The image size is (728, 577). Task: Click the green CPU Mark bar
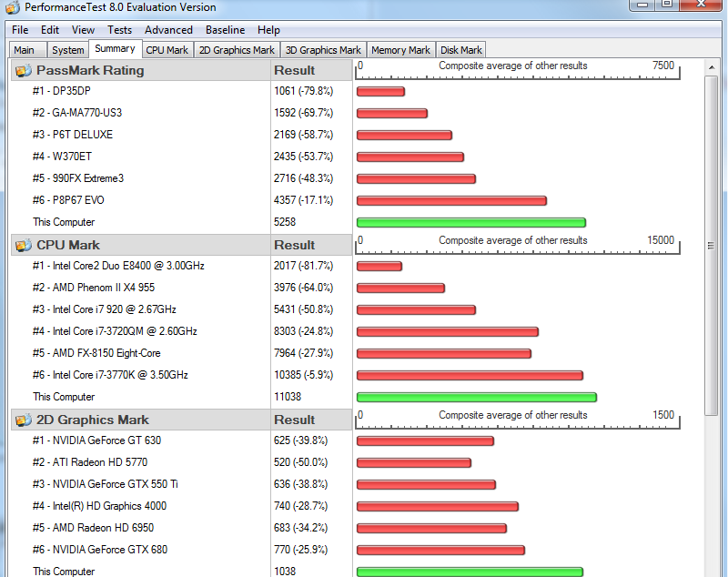pyautogui.click(x=477, y=398)
